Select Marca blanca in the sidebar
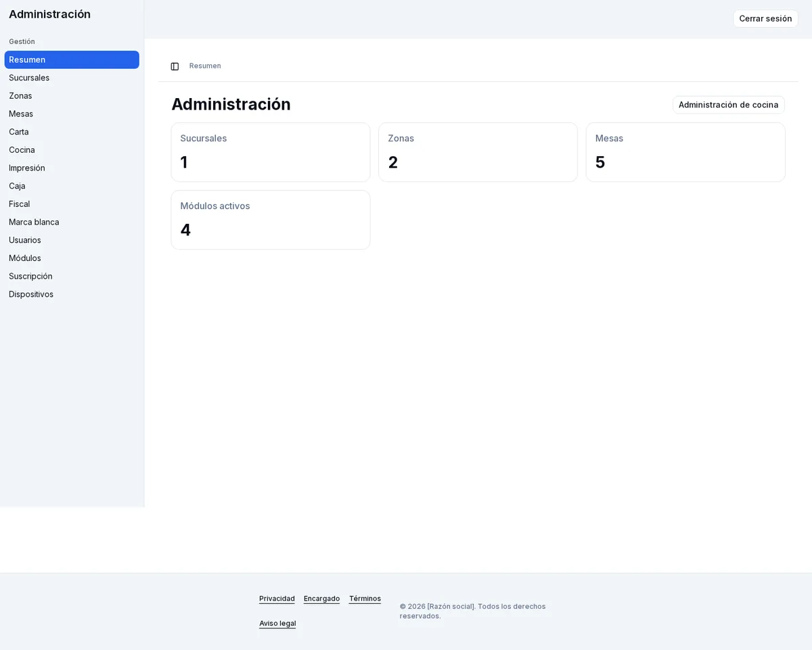This screenshot has width=812, height=650. coord(72,222)
